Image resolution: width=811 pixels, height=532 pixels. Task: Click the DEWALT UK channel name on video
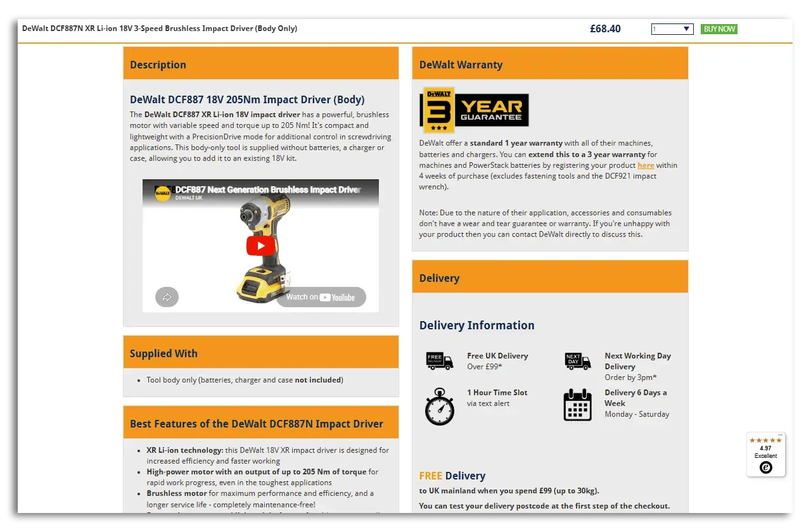pos(189,198)
